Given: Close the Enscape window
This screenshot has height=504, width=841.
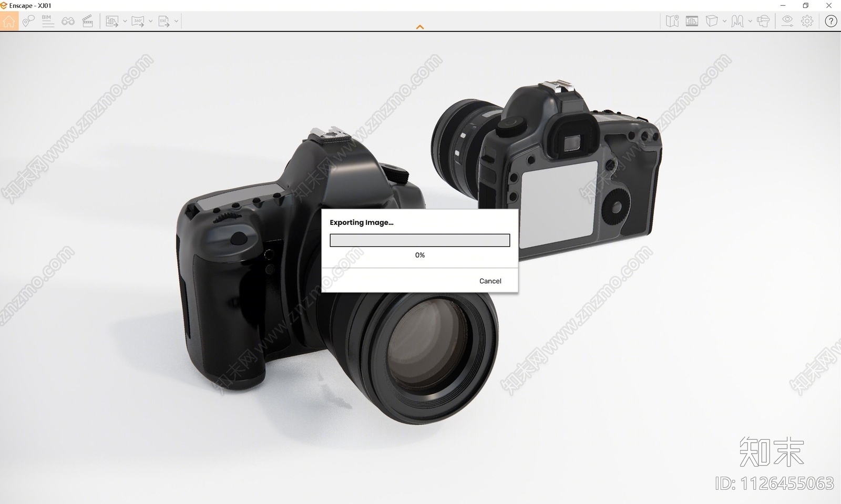Looking at the screenshot, I should (829, 5).
